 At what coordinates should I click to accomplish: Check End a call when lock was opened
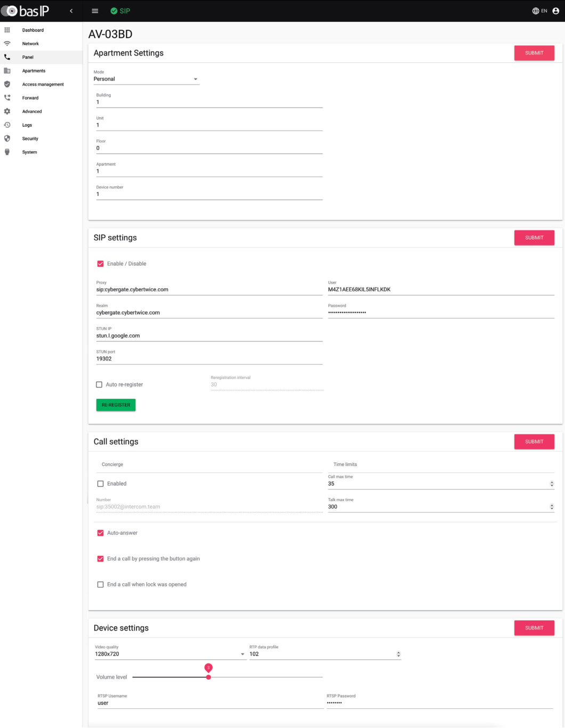100,585
